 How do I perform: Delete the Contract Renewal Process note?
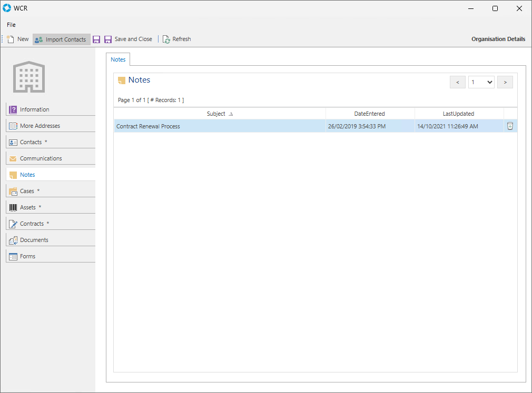(x=509, y=126)
